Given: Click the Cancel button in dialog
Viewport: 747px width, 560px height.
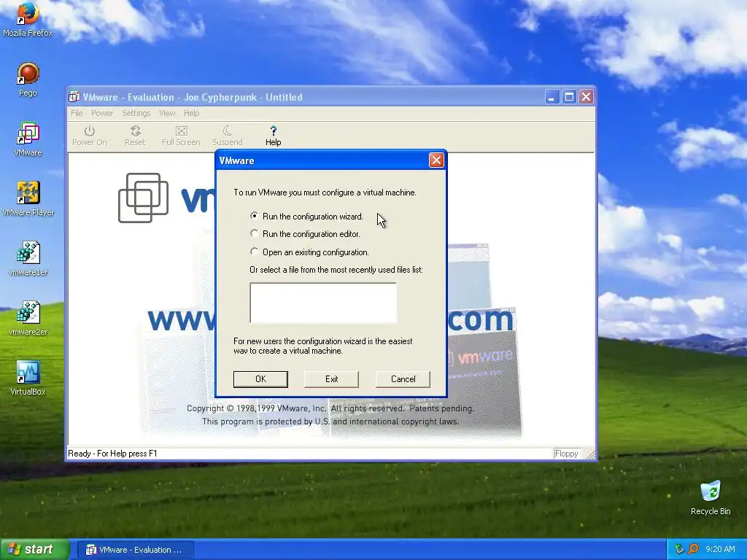Looking at the screenshot, I should (x=403, y=379).
